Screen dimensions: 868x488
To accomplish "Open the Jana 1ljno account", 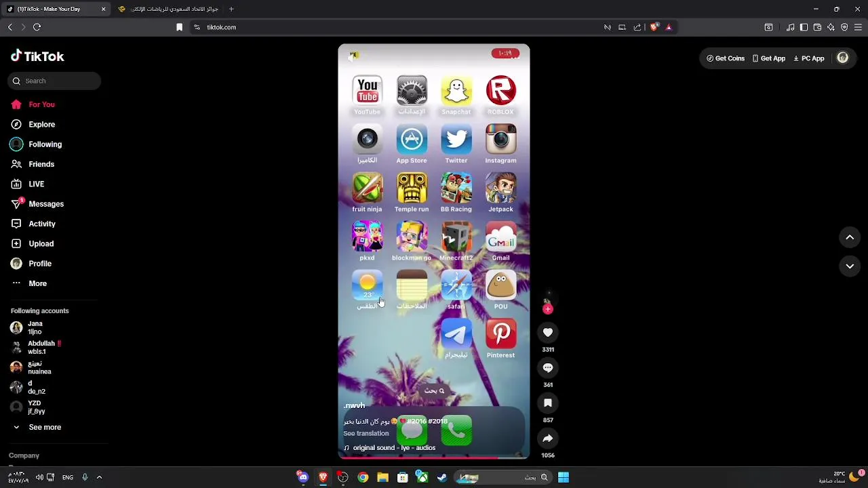I will point(27,328).
